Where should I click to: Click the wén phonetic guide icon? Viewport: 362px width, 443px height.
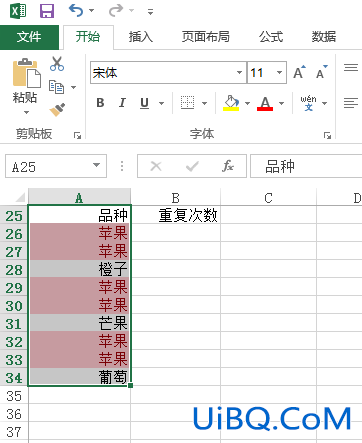coord(308,103)
